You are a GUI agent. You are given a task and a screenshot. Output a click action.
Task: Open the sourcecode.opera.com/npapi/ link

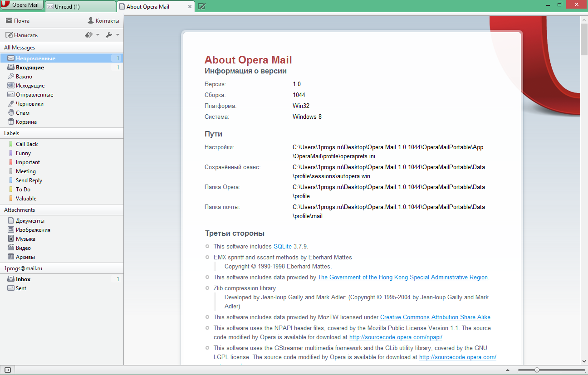396,337
